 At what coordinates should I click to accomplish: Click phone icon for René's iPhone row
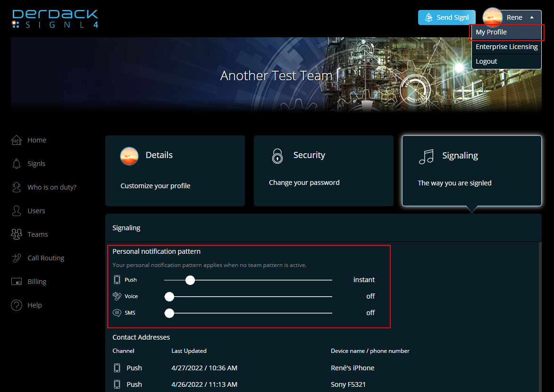[117, 368]
